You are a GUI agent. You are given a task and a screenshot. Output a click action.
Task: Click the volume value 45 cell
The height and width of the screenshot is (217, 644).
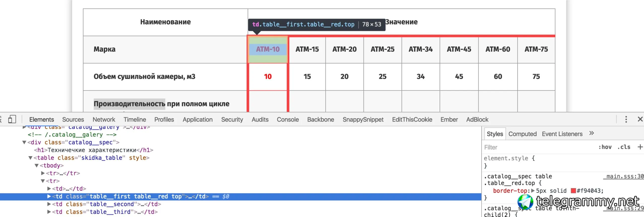[459, 77]
